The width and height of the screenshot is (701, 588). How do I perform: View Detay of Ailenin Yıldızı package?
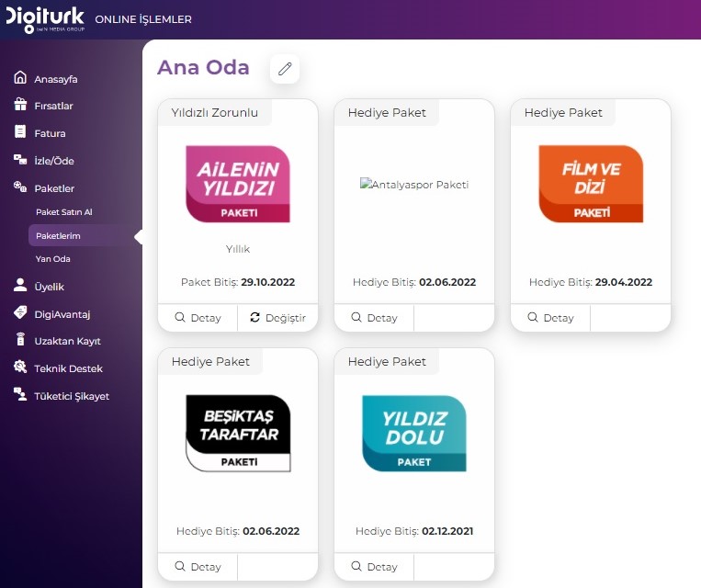click(198, 318)
